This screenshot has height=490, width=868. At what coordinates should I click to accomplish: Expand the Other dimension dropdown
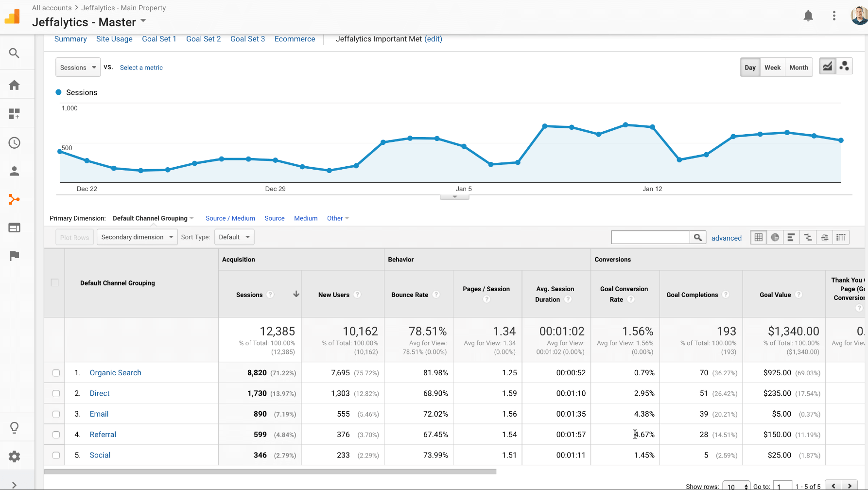click(x=338, y=218)
